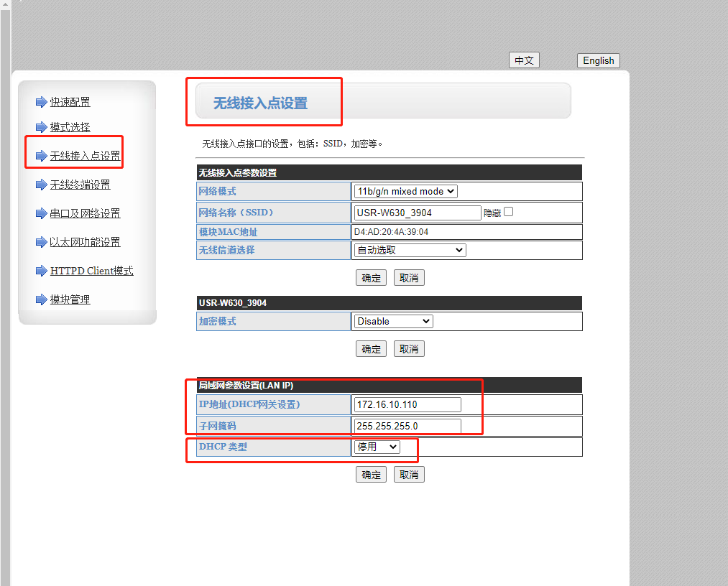Viewport: 728px width, 586px height.
Task: Toggle the 隐藏 SSID checkbox
Action: click(509, 212)
